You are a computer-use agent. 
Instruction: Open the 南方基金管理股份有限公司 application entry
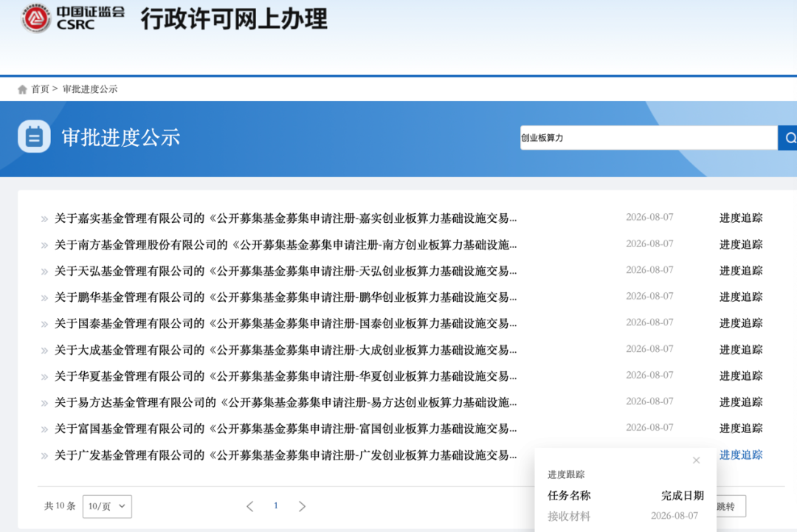click(286, 245)
